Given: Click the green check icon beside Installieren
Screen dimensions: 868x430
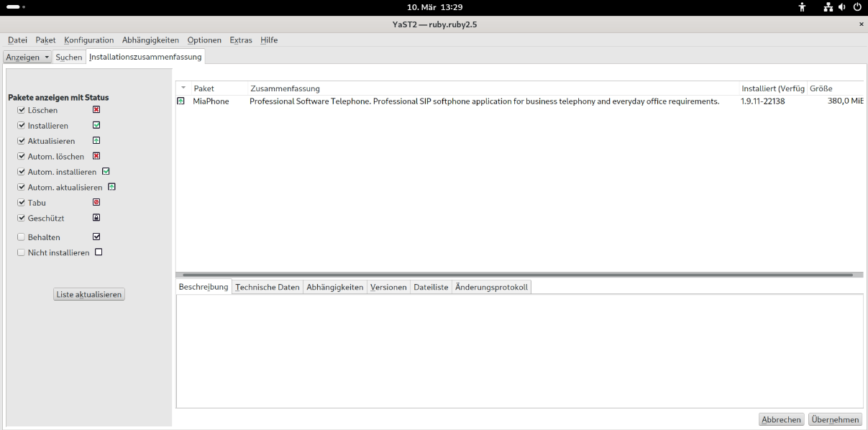Looking at the screenshot, I should pos(96,125).
